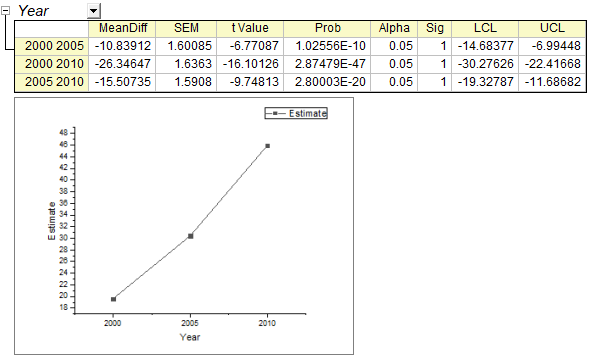
Task: Click the MeanDiff column header
Action: tap(122, 28)
